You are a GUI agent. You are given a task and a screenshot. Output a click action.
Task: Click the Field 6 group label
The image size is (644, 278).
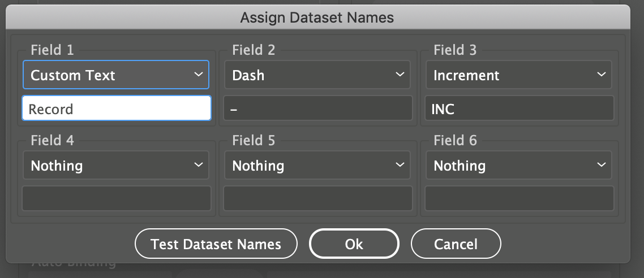455,141
